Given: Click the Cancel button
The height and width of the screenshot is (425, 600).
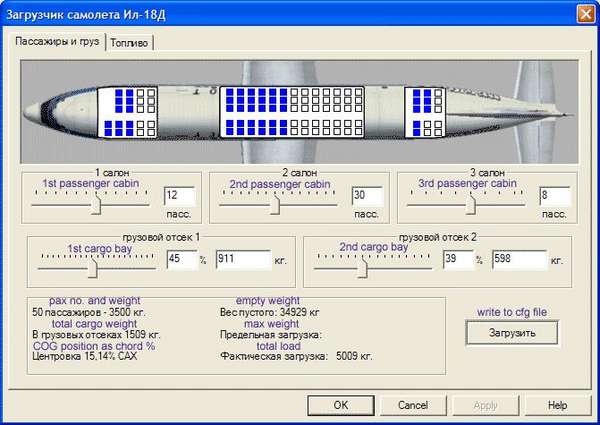Looking at the screenshot, I should tap(412, 405).
